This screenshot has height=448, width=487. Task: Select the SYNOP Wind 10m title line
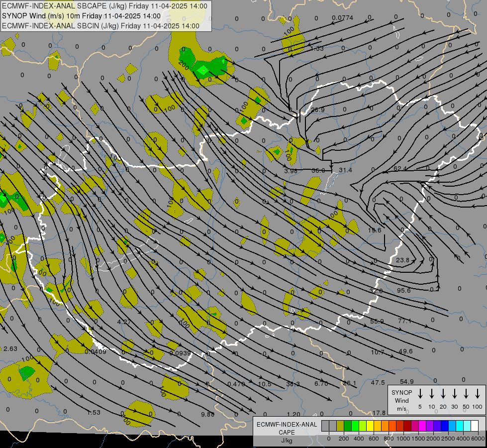tap(81, 16)
